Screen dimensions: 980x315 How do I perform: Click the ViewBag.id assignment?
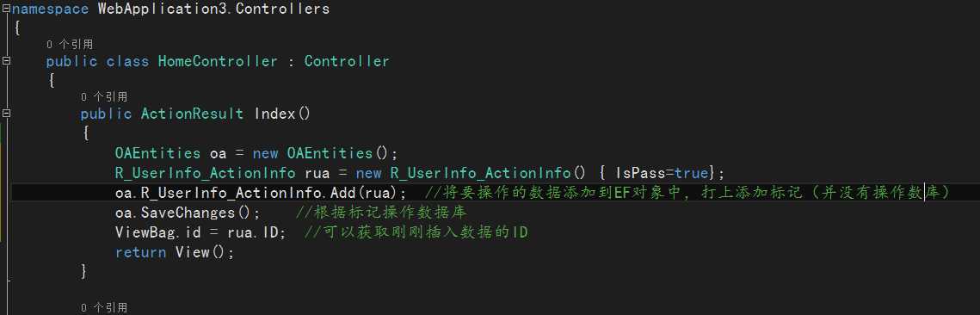click(x=200, y=232)
